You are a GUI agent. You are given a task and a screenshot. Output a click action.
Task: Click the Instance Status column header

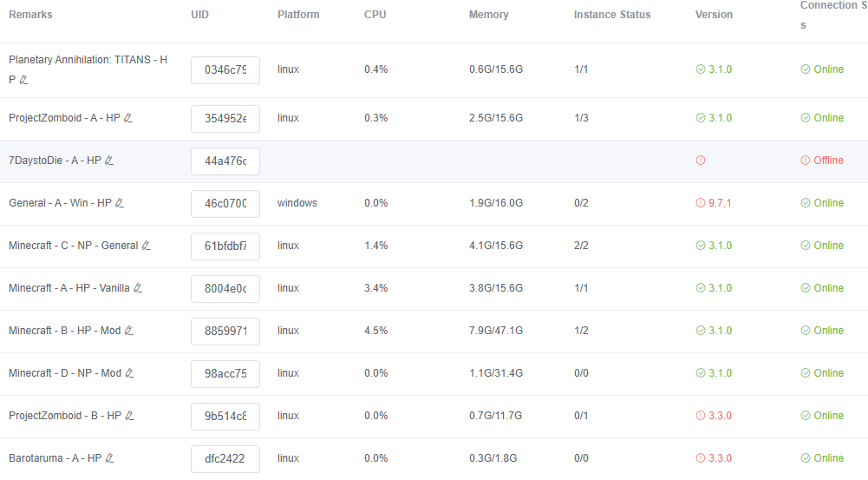click(612, 15)
